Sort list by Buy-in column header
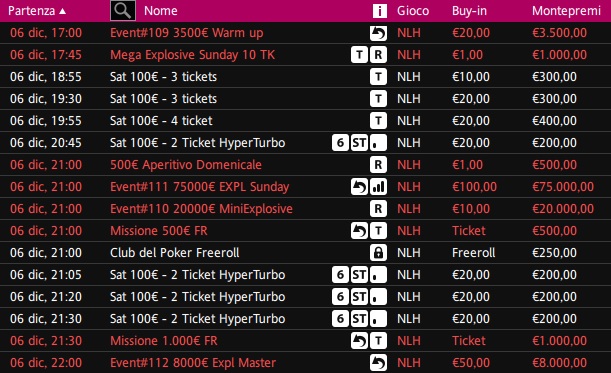Viewport: 611px width, 373px height. [x=469, y=11]
